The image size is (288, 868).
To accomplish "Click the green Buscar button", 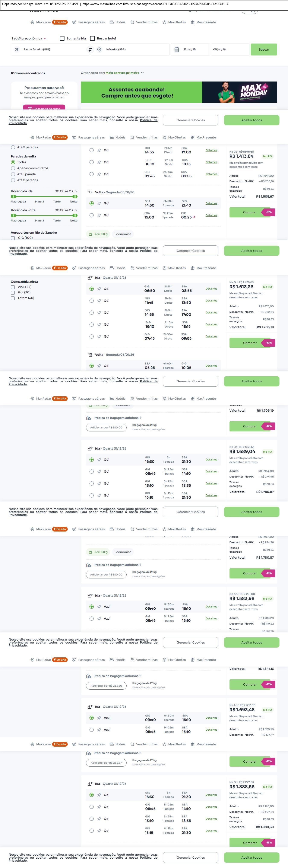I will (x=263, y=50).
